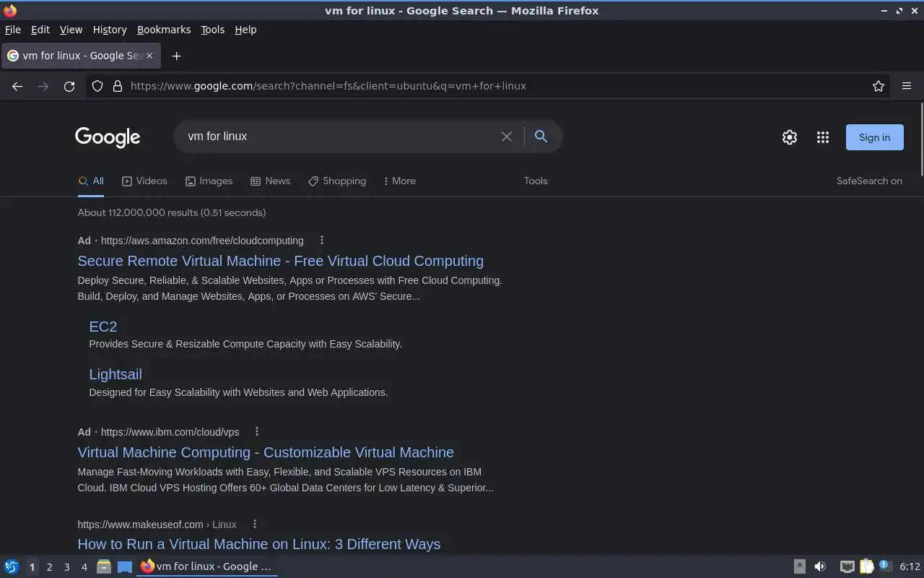Switch to Images results tab
The width and height of the screenshot is (924, 578).
click(x=209, y=181)
